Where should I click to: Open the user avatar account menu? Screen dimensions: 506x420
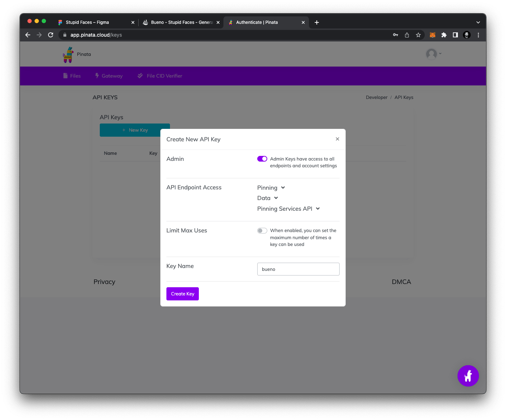(x=433, y=54)
